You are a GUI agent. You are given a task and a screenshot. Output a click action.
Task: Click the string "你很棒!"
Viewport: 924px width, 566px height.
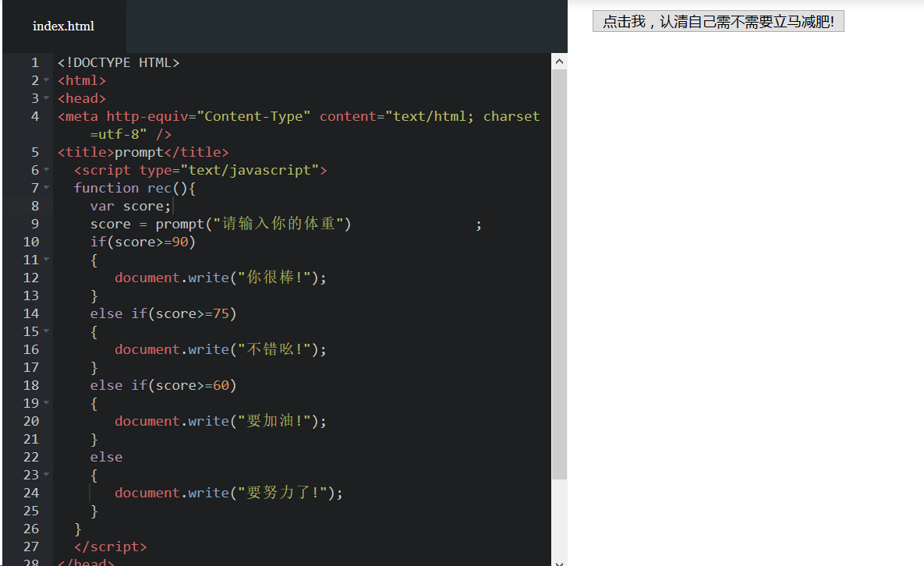tap(274, 278)
